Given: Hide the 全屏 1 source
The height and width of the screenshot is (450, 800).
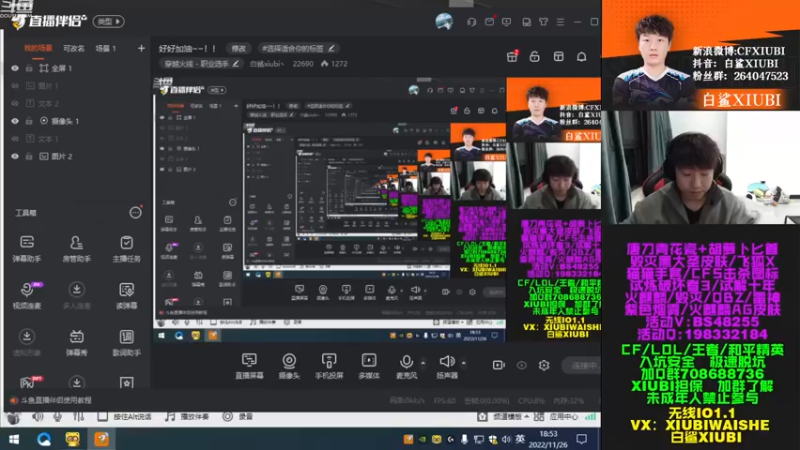Looking at the screenshot, I should coord(15,68).
